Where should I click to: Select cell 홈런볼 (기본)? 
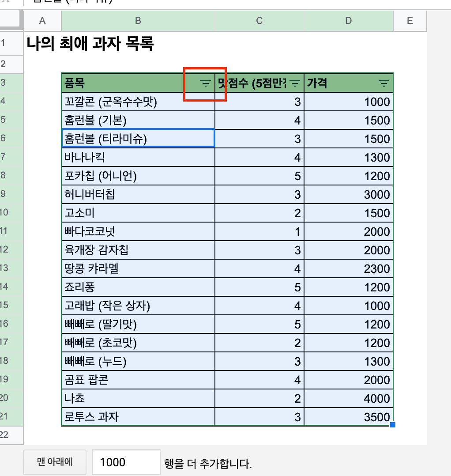point(138,120)
